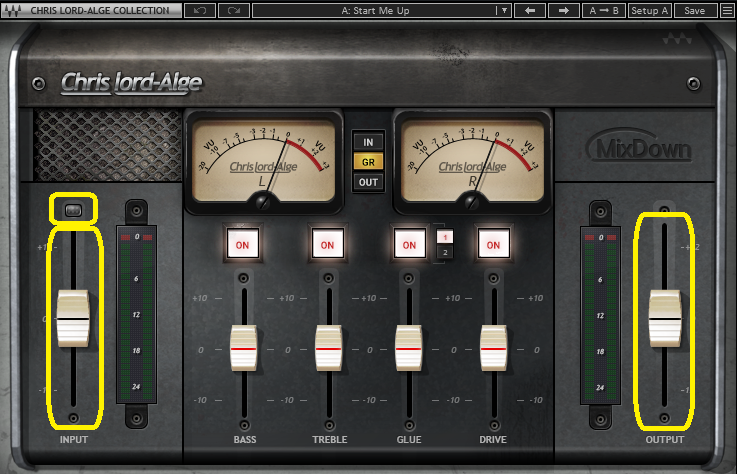Click the undo arrow in the top toolbar
The image size is (737, 474).
[199, 11]
